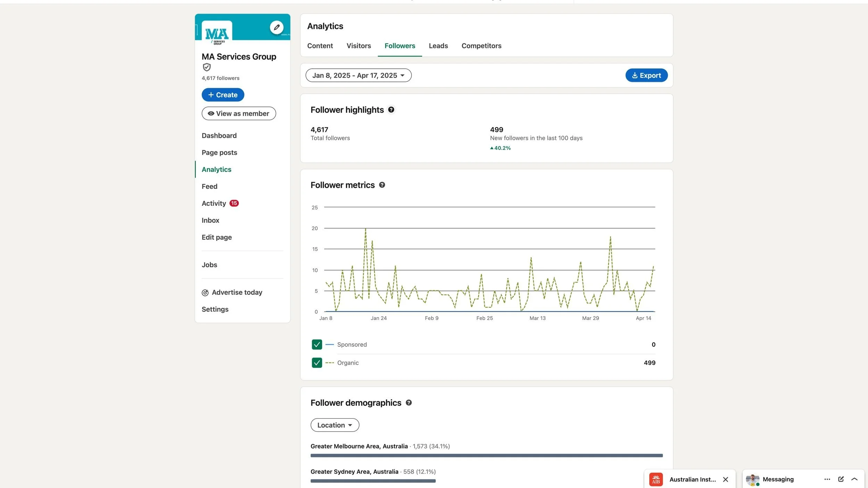Viewport: 868px width, 488px height.
Task: Expand the Messaging panel chevron
Action: [x=854, y=479]
